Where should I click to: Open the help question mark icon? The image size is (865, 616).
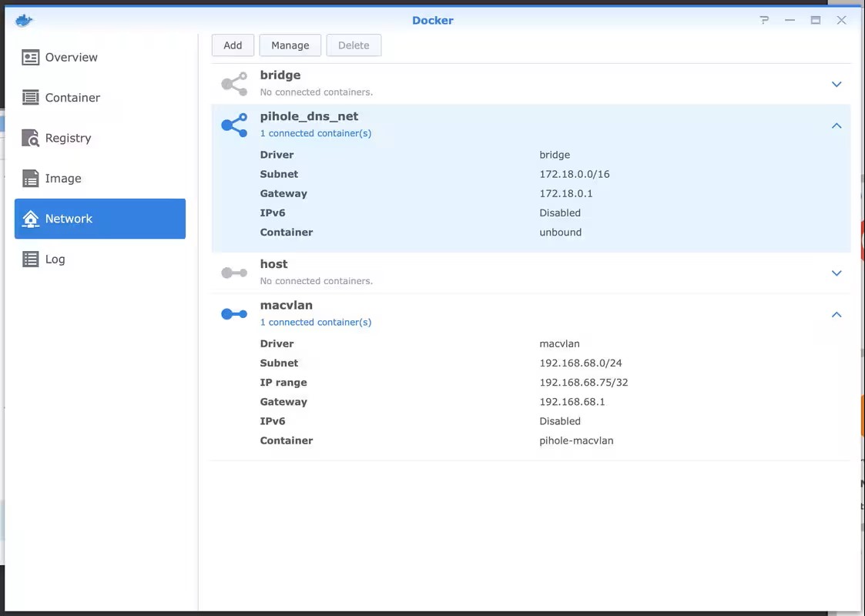point(764,20)
